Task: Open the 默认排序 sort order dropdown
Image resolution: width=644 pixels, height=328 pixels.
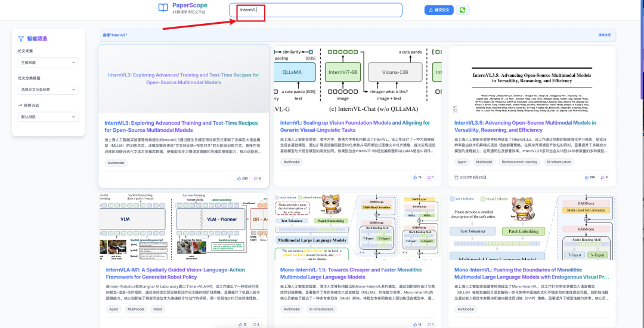Action: tap(48, 117)
